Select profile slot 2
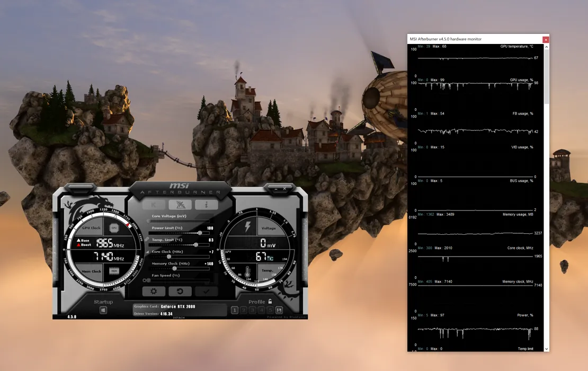Image resolution: width=588 pixels, height=371 pixels. click(243, 310)
